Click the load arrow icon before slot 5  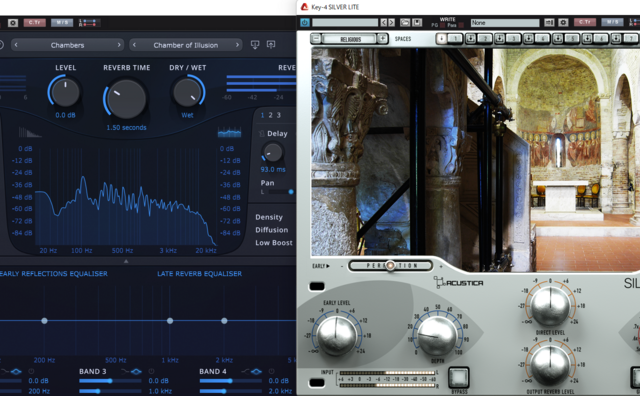coord(558,39)
